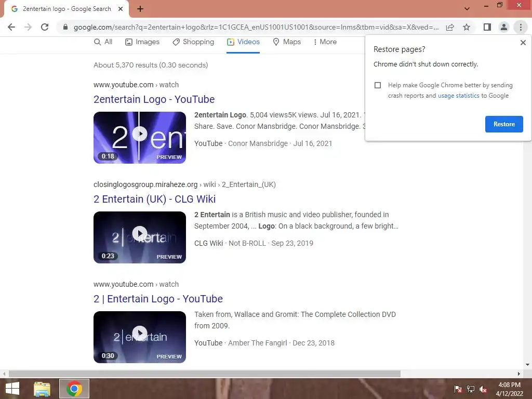Open 2 Entertain (UK) - CLG Wiki link
Viewport: 532px width, 399px height.
(x=154, y=199)
